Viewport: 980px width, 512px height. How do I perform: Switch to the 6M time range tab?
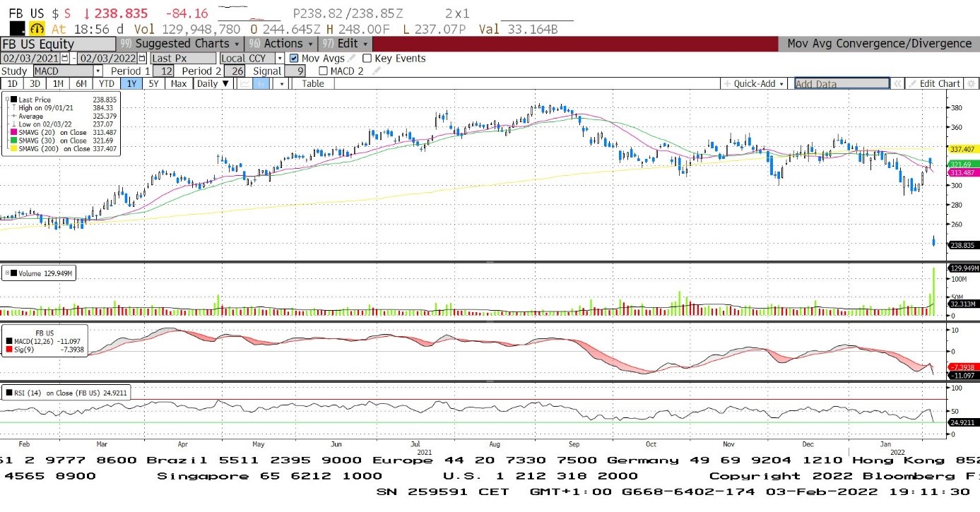pos(81,83)
